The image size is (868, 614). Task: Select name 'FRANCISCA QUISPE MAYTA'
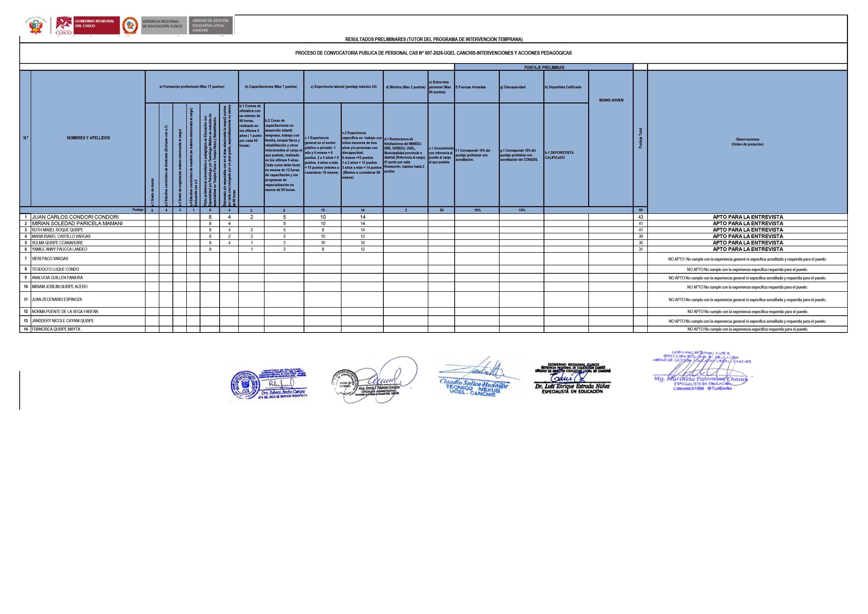tap(56, 329)
